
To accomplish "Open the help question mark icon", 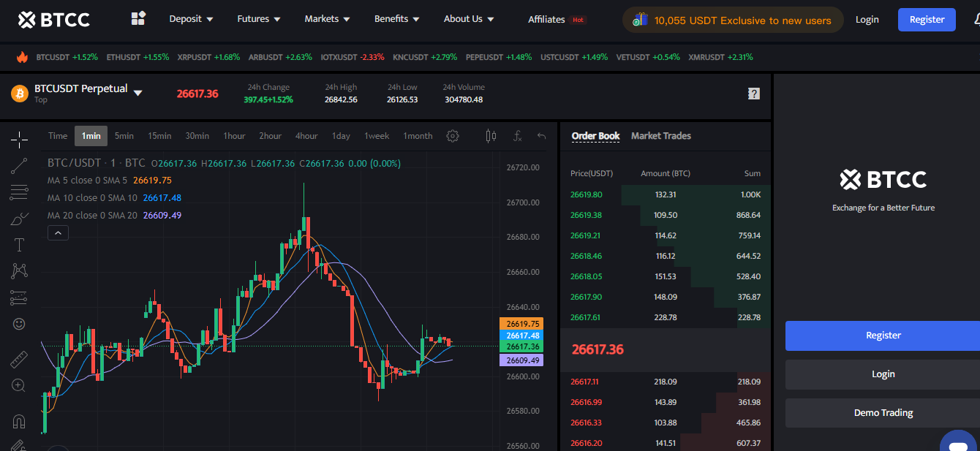I will pos(754,94).
